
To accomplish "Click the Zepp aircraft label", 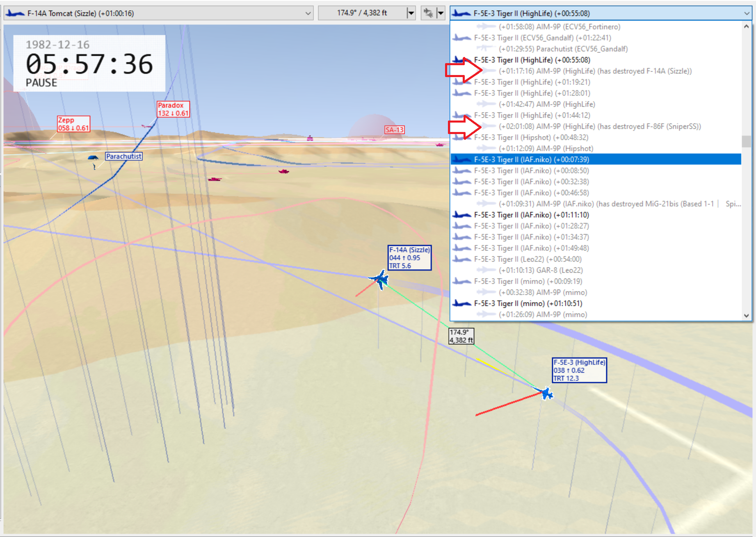I will [x=73, y=124].
